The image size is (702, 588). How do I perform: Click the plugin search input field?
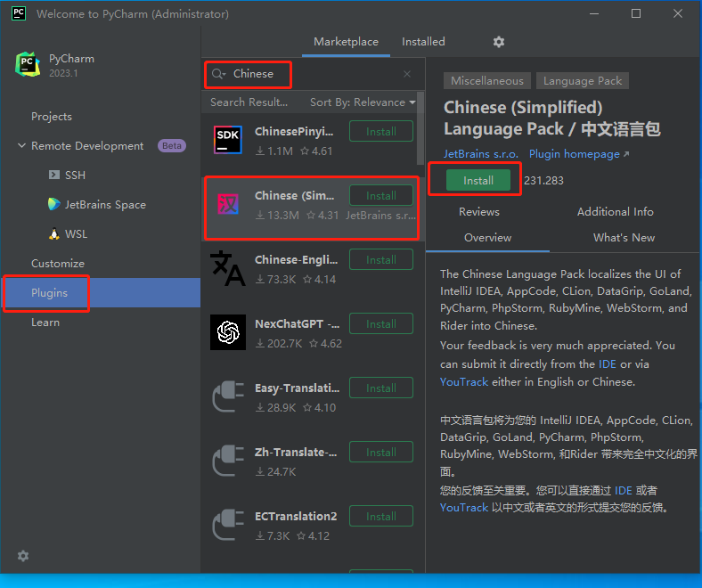click(x=314, y=74)
